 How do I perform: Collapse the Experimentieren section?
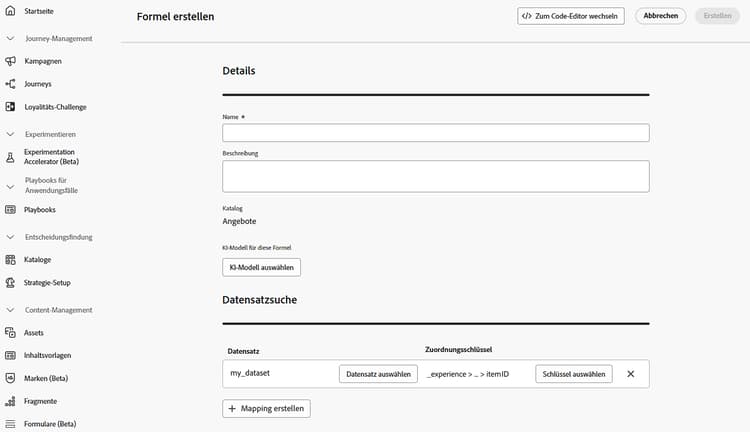[x=10, y=134]
